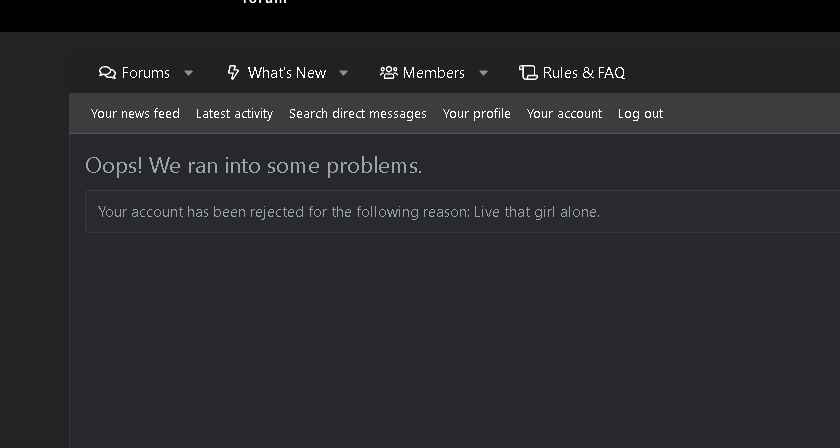Log out of the forum
Screen dimensions: 840x448
coord(640,114)
